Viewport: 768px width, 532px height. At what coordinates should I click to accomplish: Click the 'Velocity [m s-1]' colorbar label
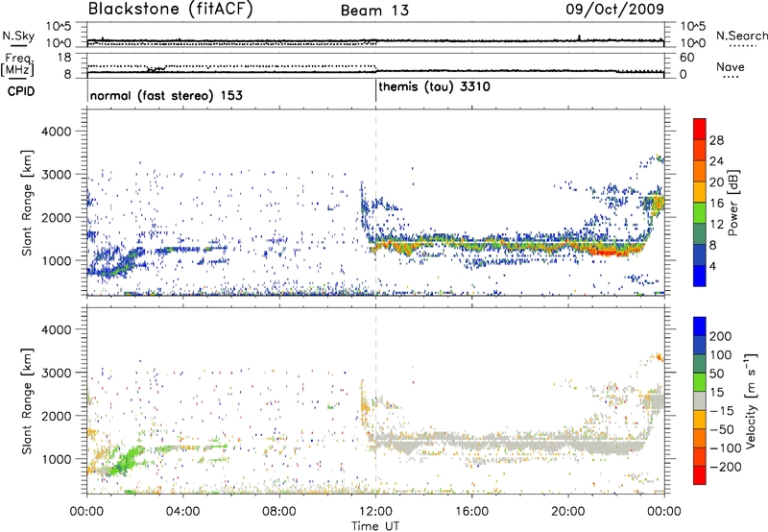coord(751,400)
